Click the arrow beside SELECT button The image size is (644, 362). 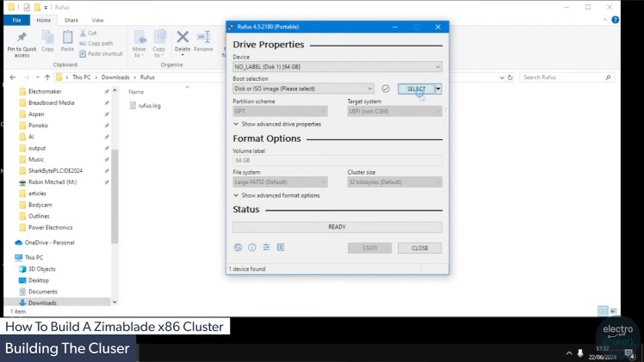(x=438, y=89)
